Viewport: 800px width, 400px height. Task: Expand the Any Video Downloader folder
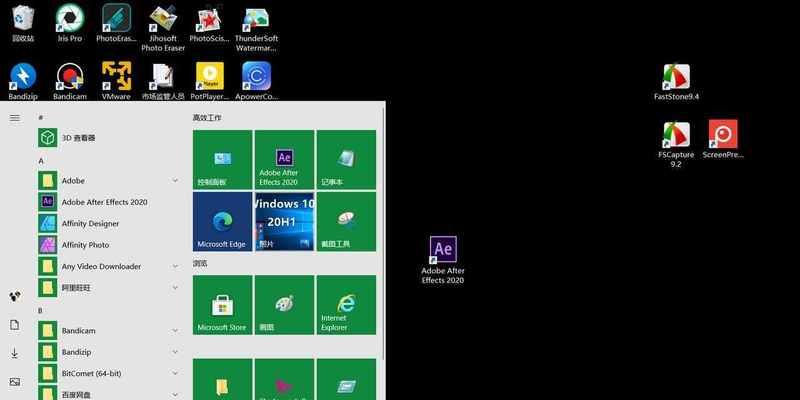175,266
